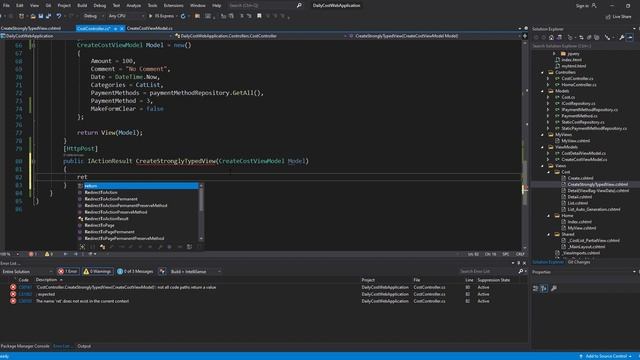Open the DailyCostWebApplication project navigation dropdown
Viewport: 640px width, 360px height.
point(86,36)
